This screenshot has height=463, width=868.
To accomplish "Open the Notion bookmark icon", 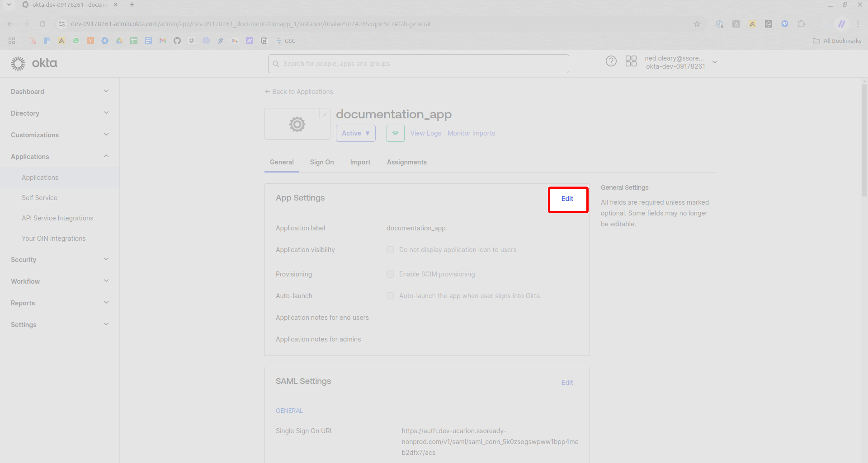I will tap(264, 41).
